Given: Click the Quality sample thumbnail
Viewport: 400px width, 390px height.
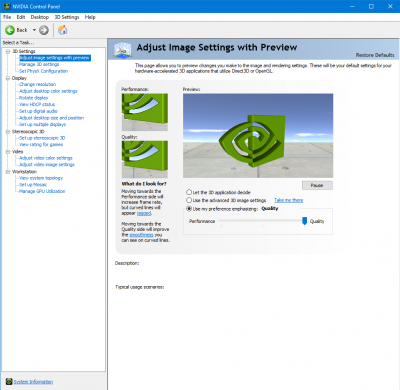Looking at the screenshot, I should (145, 159).
